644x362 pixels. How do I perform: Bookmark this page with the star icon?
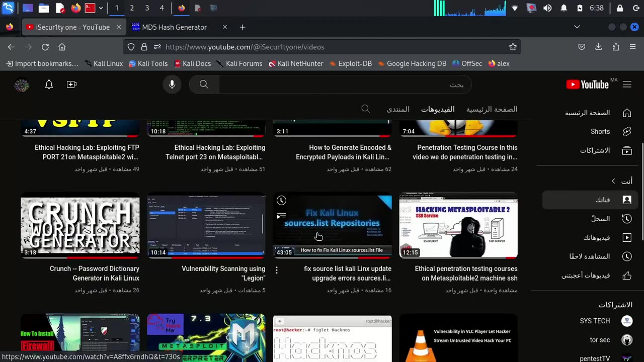(x=513, y=47)
